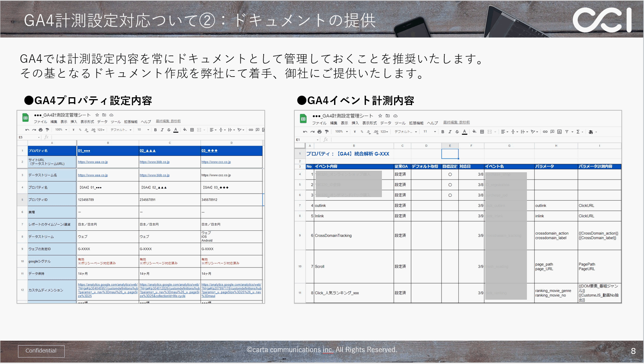Image resolution: width=644 pixels, height=364 pixels.
Task: Open the ファイル menu in GA4プロパティ設定内容 sheet
Action: point(40,122)
